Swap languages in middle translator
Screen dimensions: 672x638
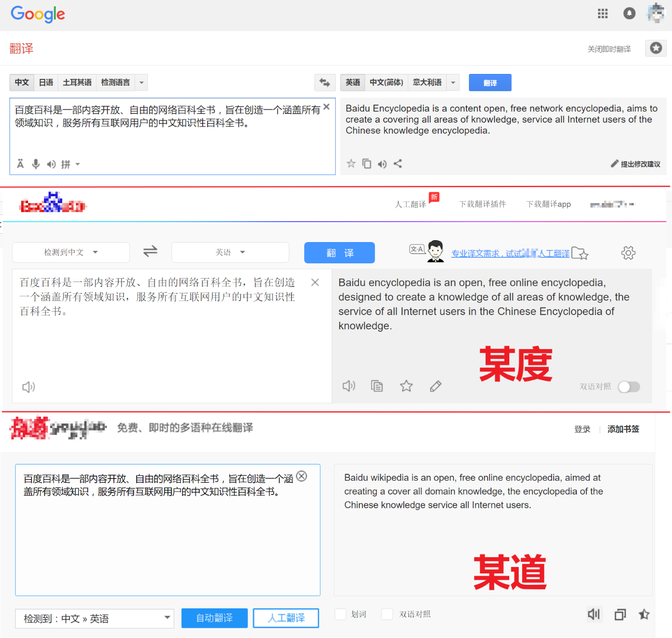(150, 251)
